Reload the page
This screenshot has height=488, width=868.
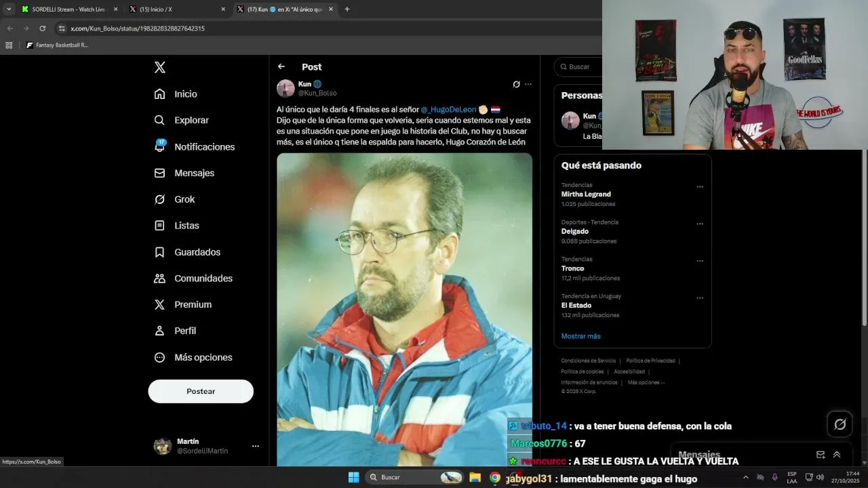click(43, 28)
